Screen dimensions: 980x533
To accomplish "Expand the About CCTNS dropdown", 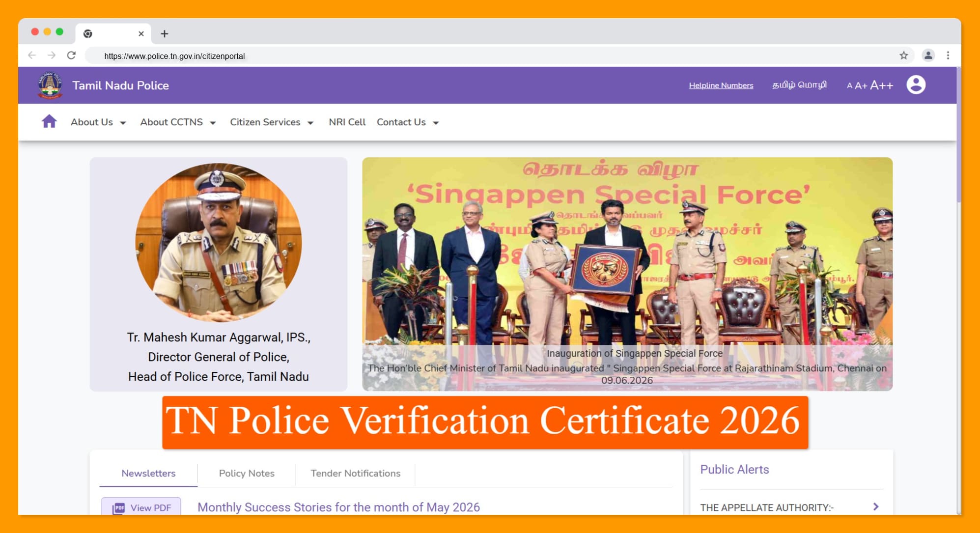I will pyautogui.click(x=178, y=122).
